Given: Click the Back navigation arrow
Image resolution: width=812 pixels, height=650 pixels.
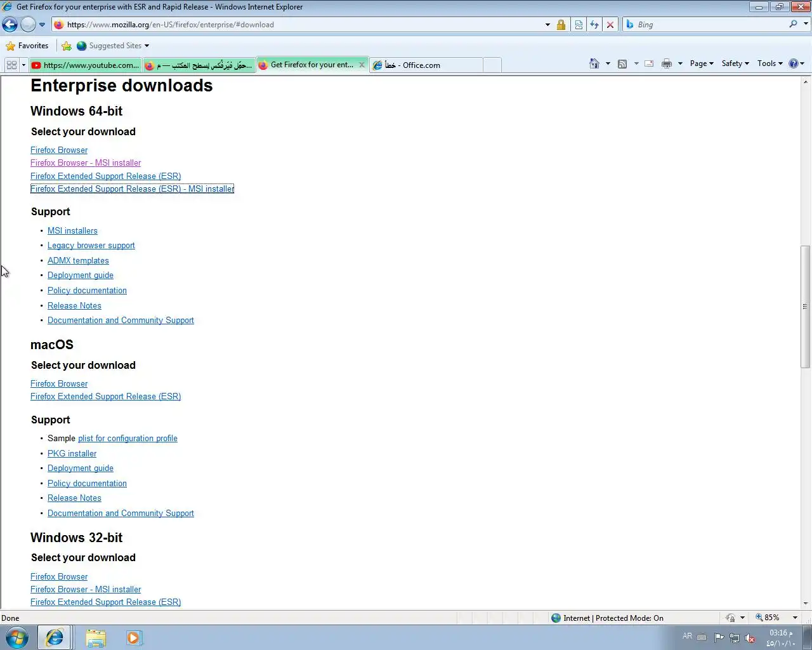Looking at the screenshot, I should point(10,25).
